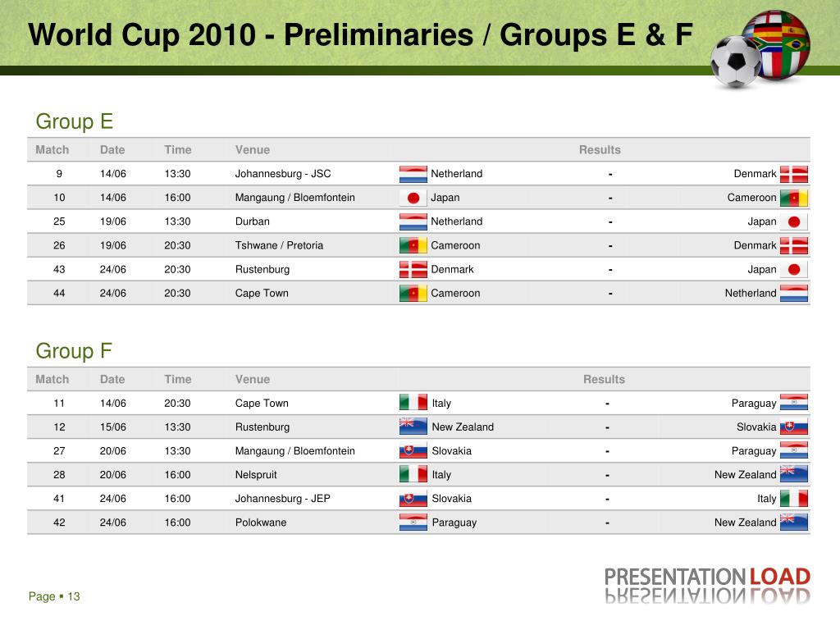The width and height of the screenshot is (840, 630).
Task: Click Paraguay flag in the Polokwane row
Action: 413,523
